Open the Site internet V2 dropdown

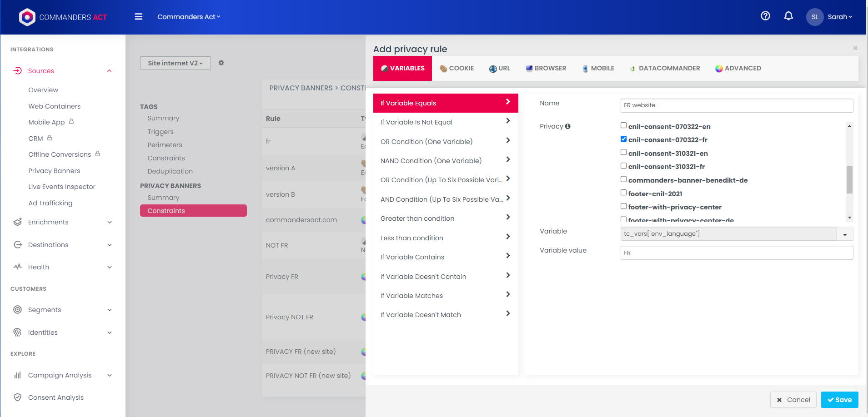click(x=175, y=63)
